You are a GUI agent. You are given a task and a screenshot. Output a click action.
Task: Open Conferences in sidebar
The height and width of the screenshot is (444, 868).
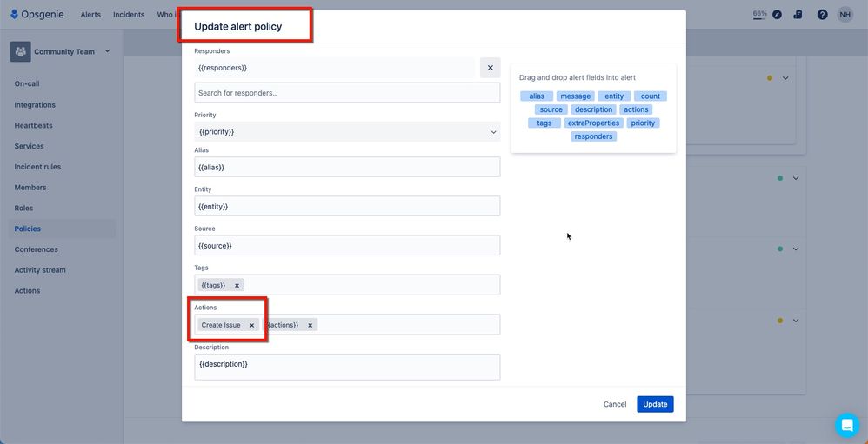(36, 249)
